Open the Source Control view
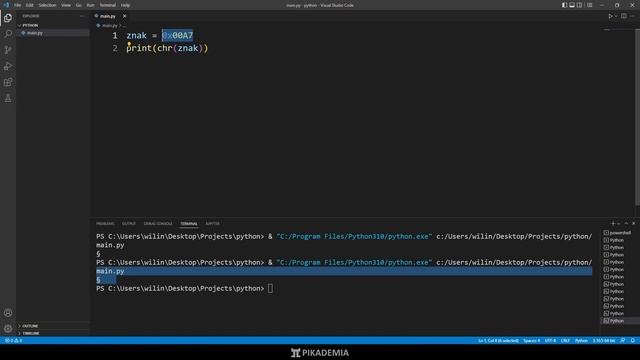Screen dimensions: 640x360 click(x=8, y=50)
